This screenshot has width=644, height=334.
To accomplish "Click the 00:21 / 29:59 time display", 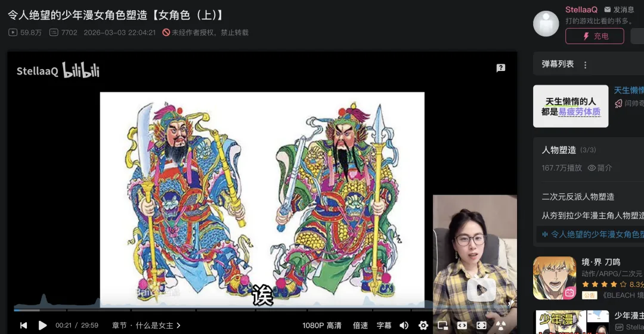I will click(x=77, y=326).
